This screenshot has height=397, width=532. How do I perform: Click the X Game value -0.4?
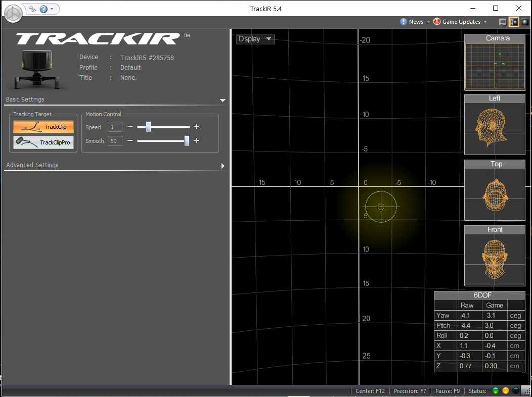coord(490,346)
